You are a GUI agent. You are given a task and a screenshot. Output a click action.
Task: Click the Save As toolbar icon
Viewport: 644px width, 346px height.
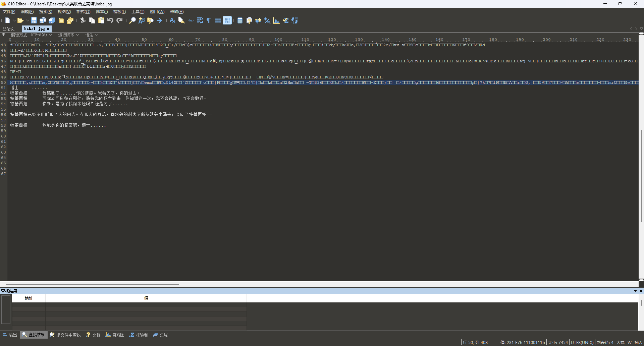tap(43, 20)
